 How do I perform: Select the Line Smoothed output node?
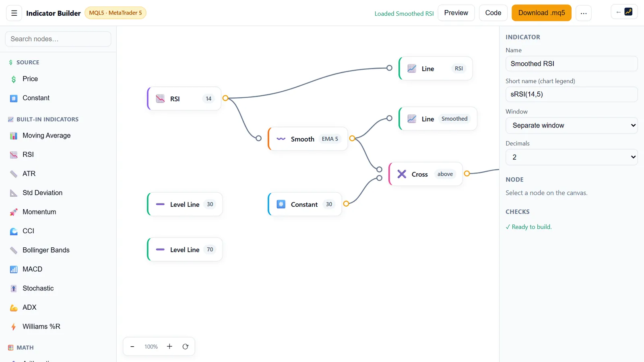point(438,119)
